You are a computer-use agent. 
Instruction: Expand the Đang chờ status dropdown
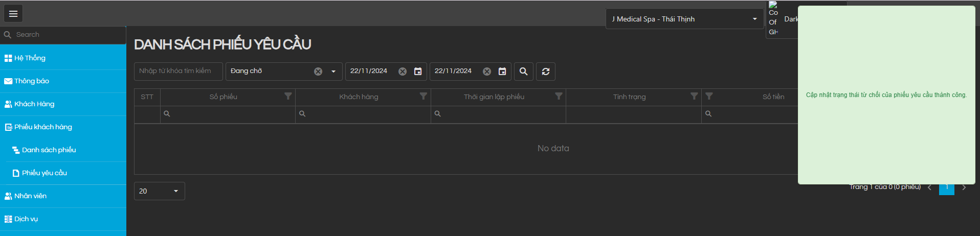click(x=333, y=72)
